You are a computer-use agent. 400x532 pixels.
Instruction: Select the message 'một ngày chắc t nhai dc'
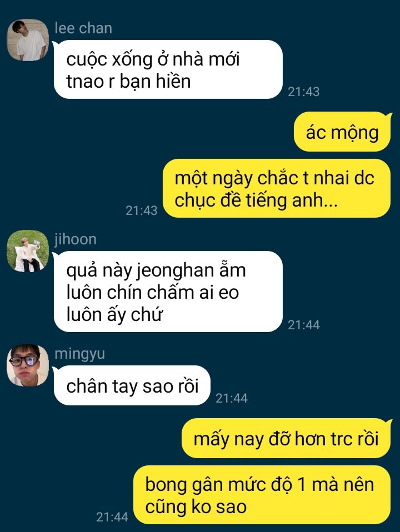tap(277, 188)
